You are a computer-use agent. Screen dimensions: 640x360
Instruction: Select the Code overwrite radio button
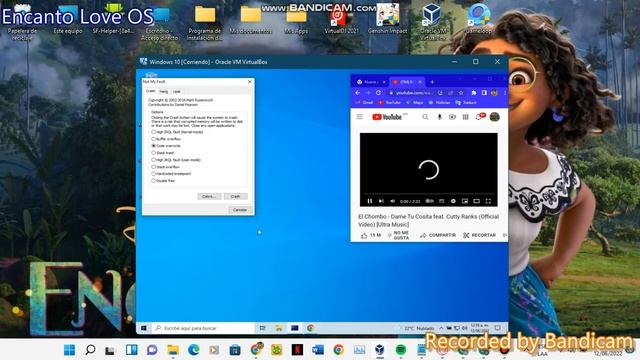pyautogui.click(x=153, y=146)
